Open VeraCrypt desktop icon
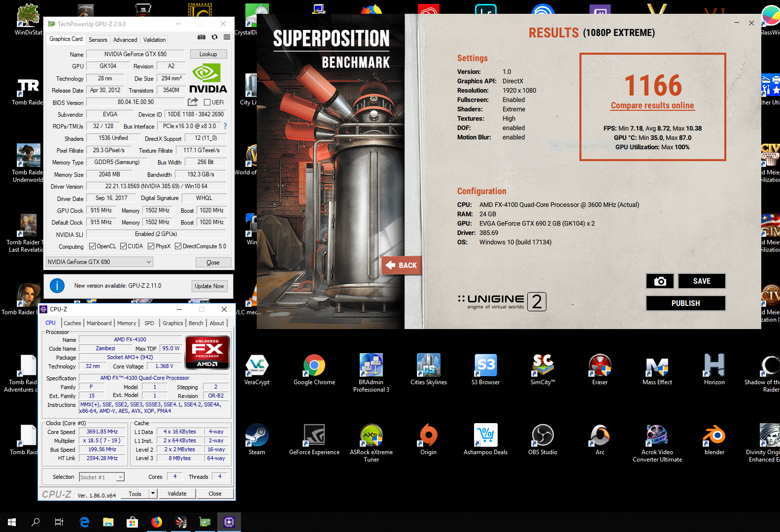Screen dimensions: 780x532 257,370
